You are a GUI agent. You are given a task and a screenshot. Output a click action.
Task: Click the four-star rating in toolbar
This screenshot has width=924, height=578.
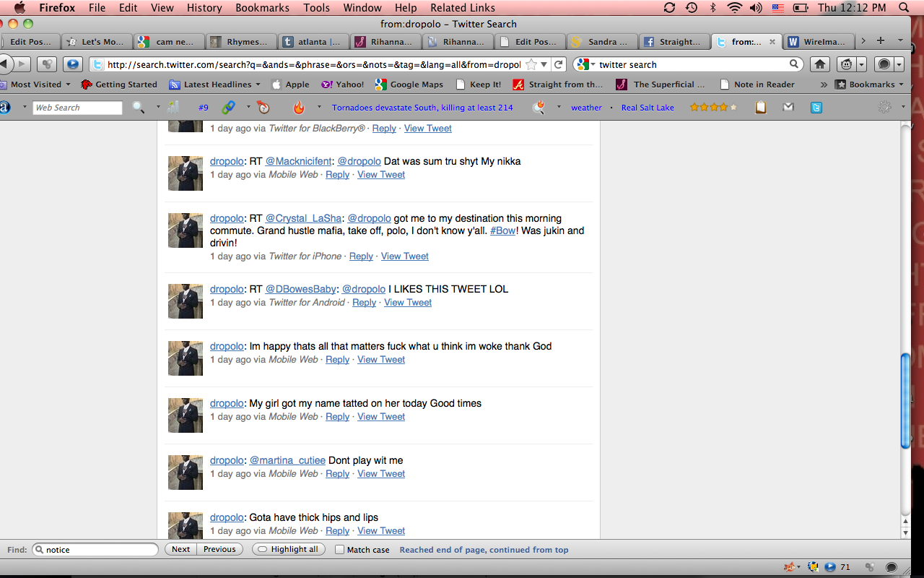(712, 108)
